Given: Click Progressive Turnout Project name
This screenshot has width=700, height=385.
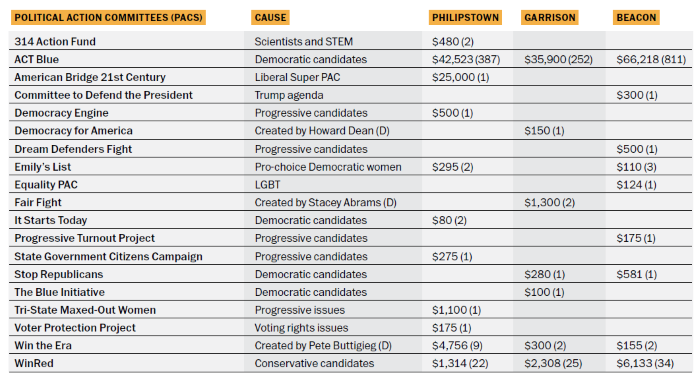Looking at the screenshot, I should coord(84,238).
